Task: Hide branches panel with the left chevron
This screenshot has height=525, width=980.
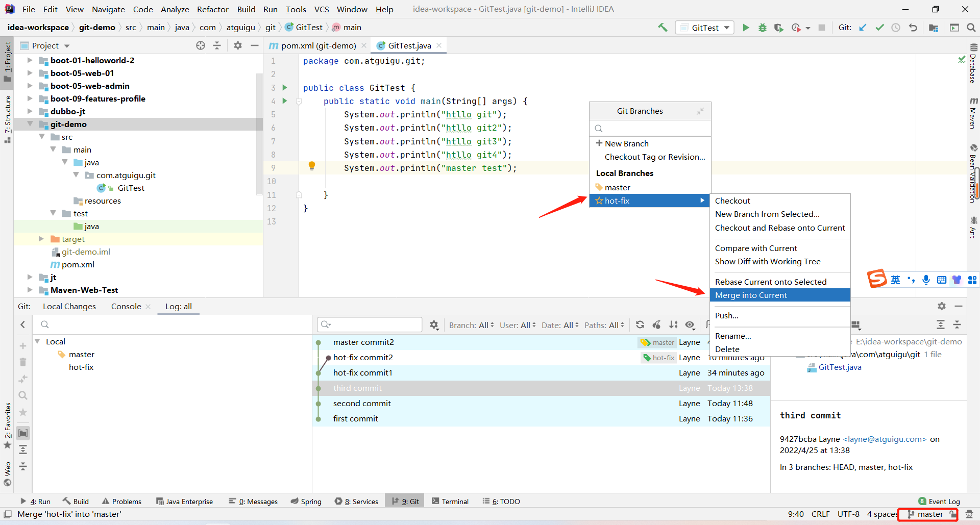Action: [23, 324]
